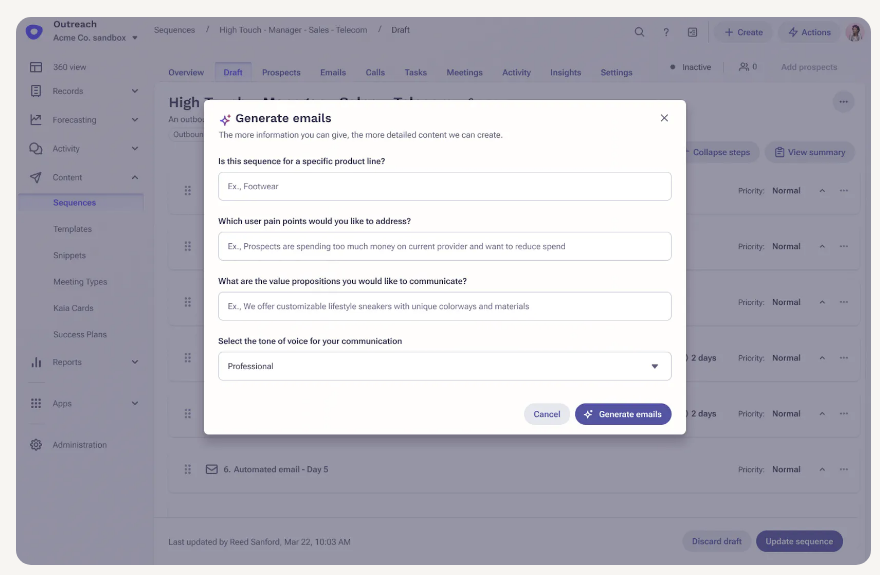This screenshot has height=575, width=880.
Task: Open the user profile avatar
Action: [854, 32]
